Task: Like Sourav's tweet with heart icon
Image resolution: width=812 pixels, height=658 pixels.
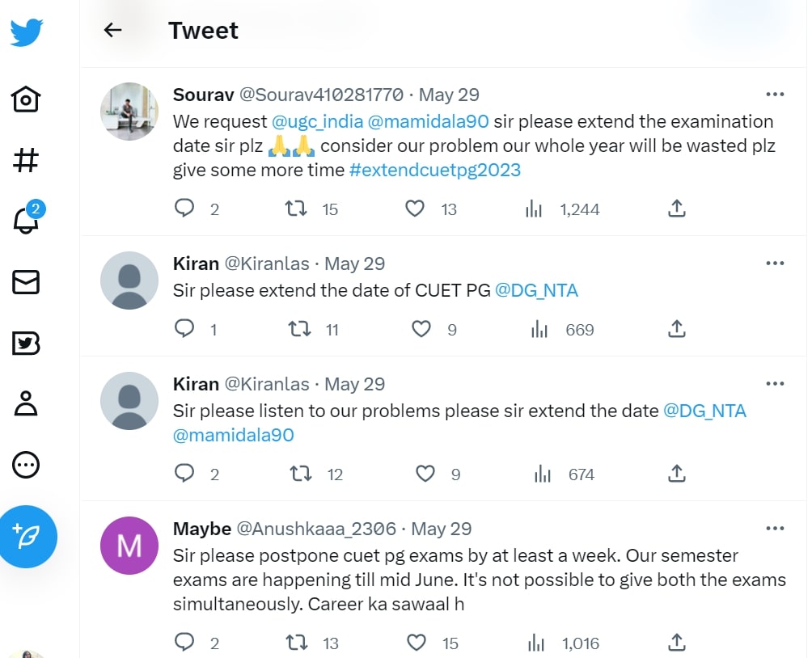Action: click(415, 209)
